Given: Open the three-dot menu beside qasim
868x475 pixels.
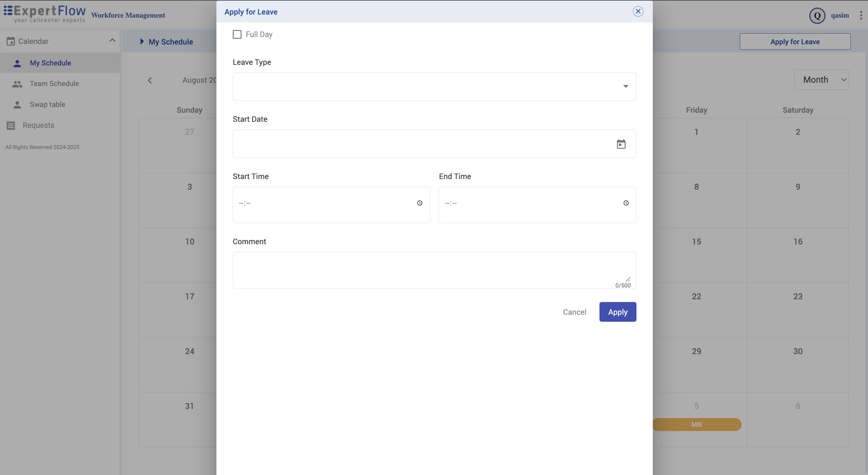Looking at the screenshot, I should point(861,15).
